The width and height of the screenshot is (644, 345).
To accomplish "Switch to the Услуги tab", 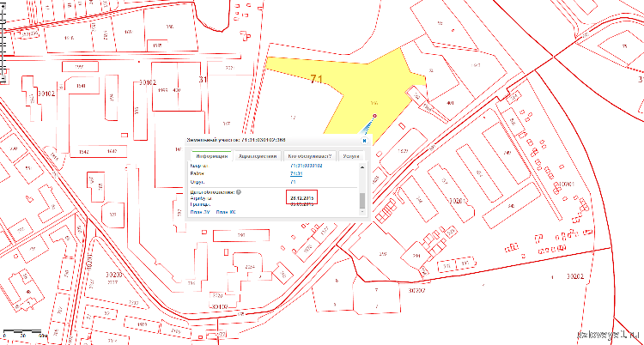I will coord(350,156).
